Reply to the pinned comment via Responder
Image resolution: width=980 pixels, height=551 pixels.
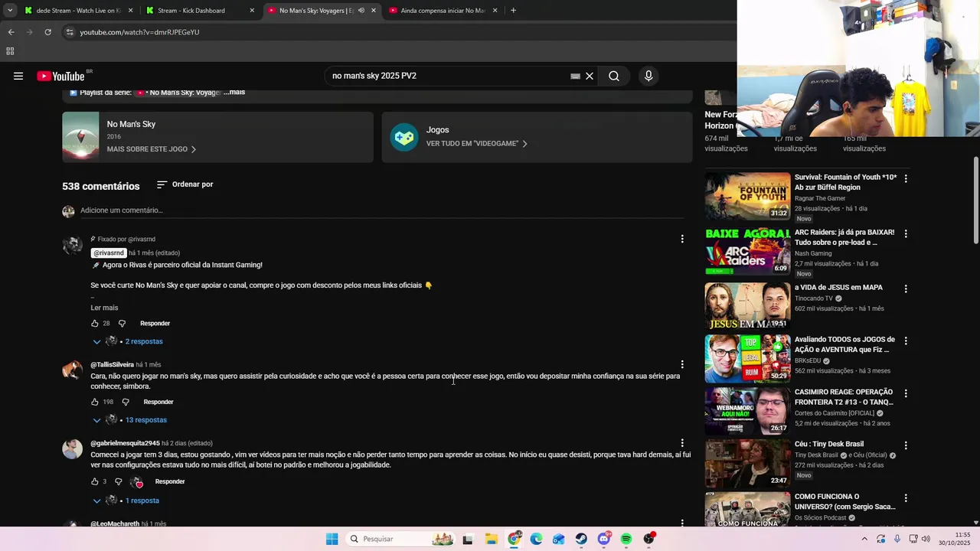pyautogui.click(x=155, y=323)
